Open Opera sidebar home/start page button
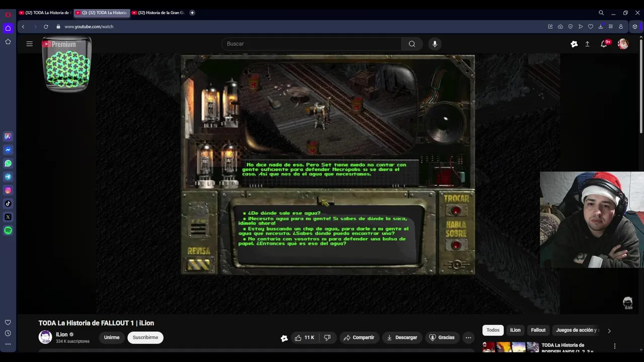This screenshot has width=644, height=362. (8, 28)
